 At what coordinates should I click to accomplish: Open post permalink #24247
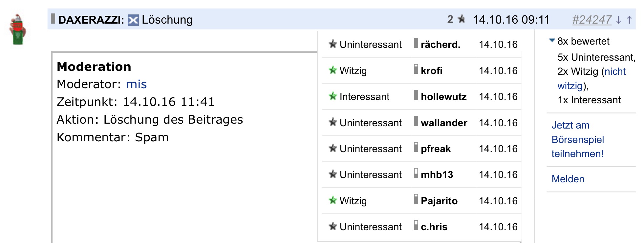pos(591,20)
